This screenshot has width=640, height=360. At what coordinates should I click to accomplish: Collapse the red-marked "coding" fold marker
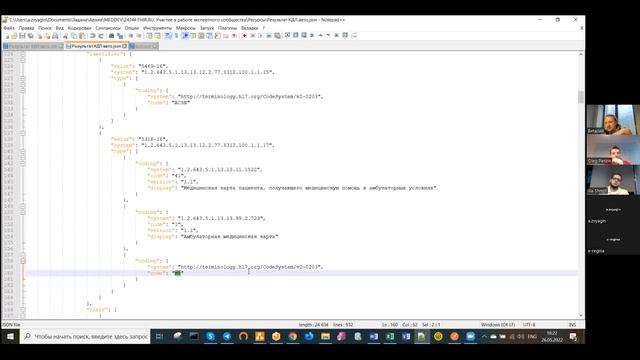[x=23, y=261]
